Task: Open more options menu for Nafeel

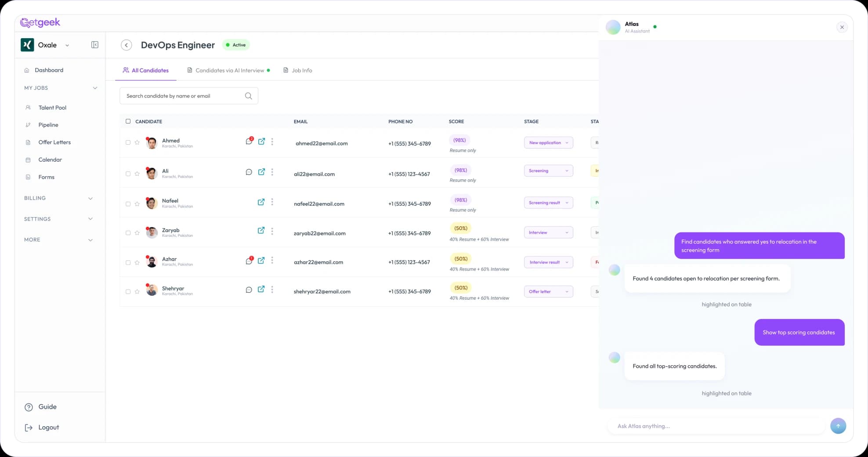Action: (x=272, y=202)
